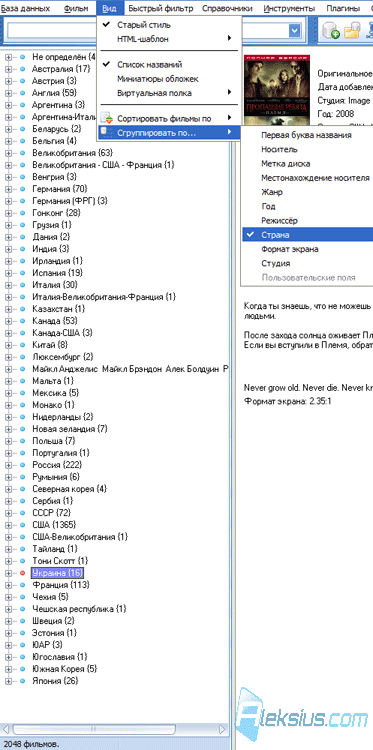Click the left arrow of horizontal scrollbar
373x750 pixels.
6,729
